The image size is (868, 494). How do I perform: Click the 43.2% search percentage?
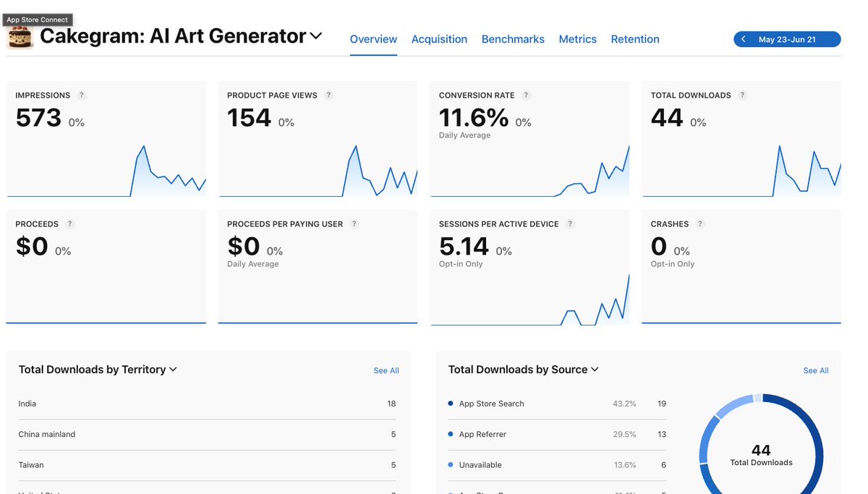(x=624, y=404)
